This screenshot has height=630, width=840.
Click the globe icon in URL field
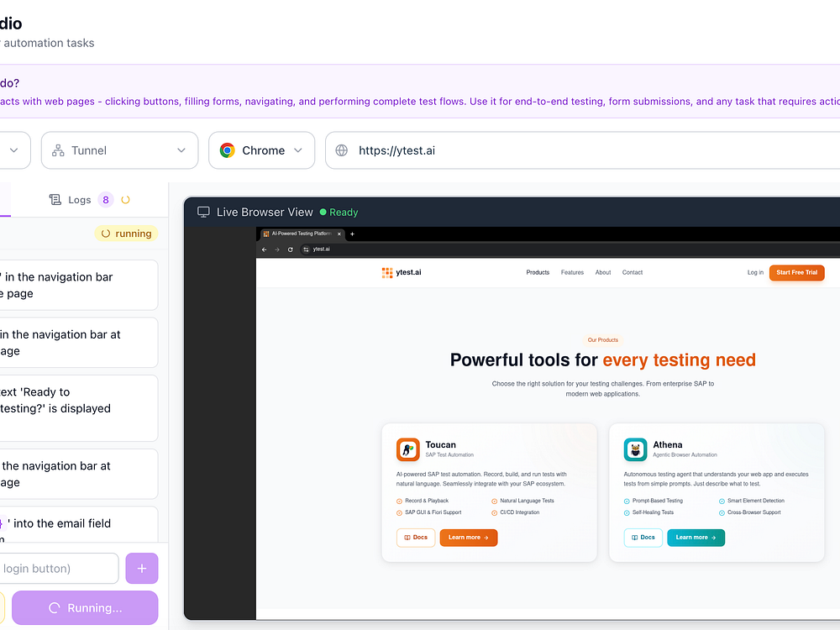coord(341,150)
